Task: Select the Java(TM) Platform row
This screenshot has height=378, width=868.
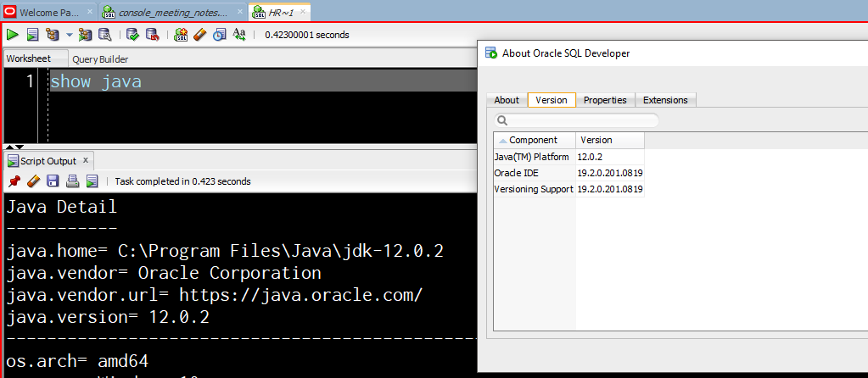Action: 568,158
